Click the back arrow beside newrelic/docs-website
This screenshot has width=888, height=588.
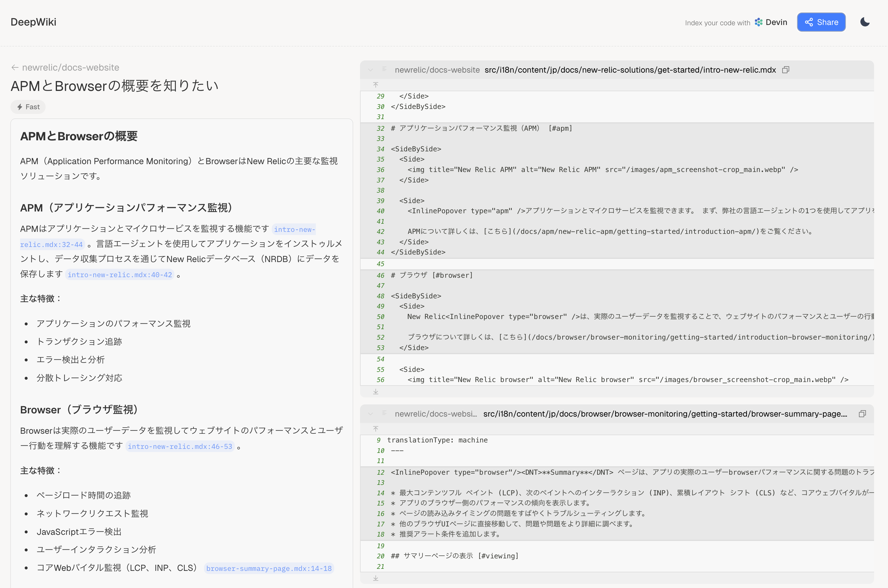[x=15, y=67]
